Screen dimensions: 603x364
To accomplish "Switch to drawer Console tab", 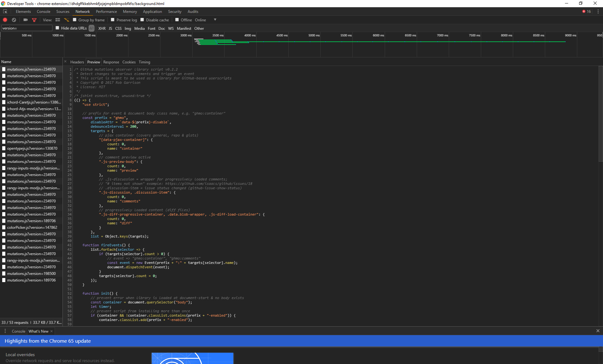I will (x=19, y=331).
